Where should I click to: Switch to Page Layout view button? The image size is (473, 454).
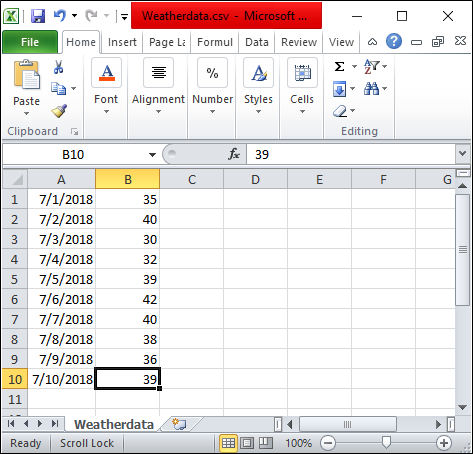[x=247, y=443]
